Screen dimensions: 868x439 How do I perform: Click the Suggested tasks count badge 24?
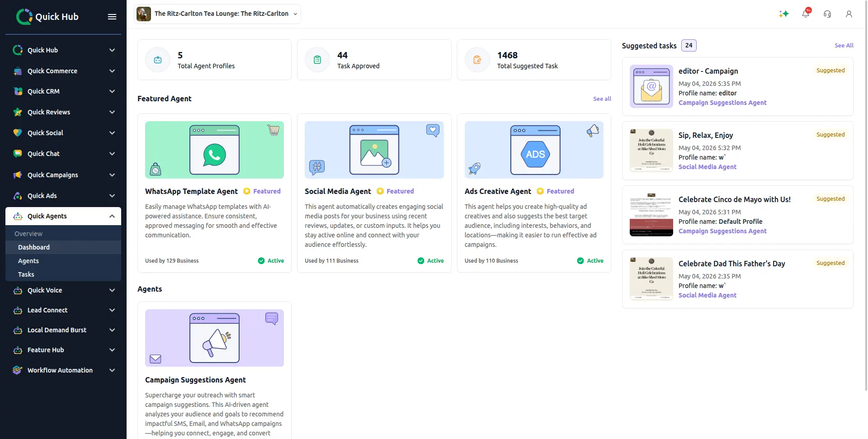coord(689,45)
